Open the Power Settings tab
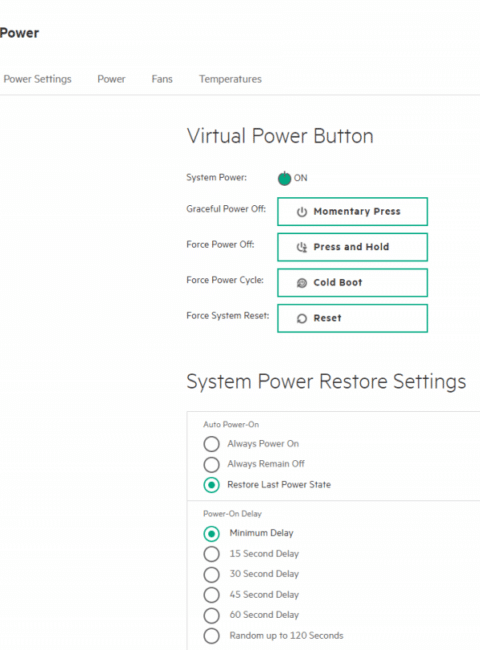The height and width of the screenshot is (650, 480). tap(37, 79)
